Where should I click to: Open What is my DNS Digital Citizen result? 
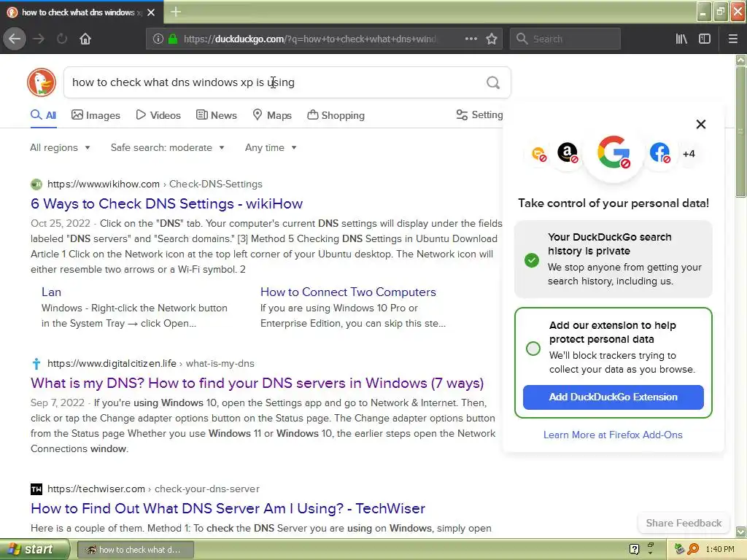tap(258, 384)
